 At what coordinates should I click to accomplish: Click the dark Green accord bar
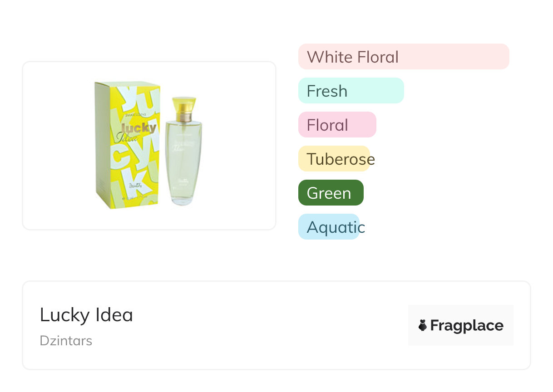(331, 193)
